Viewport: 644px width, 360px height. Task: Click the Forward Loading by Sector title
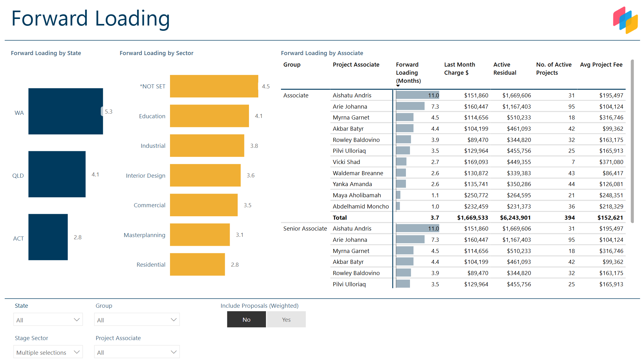[156, 53]
